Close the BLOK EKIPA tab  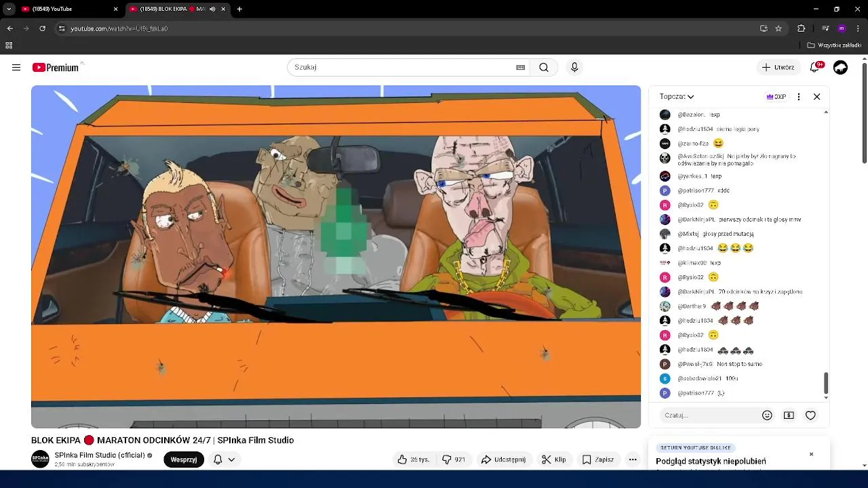(223, 9)
